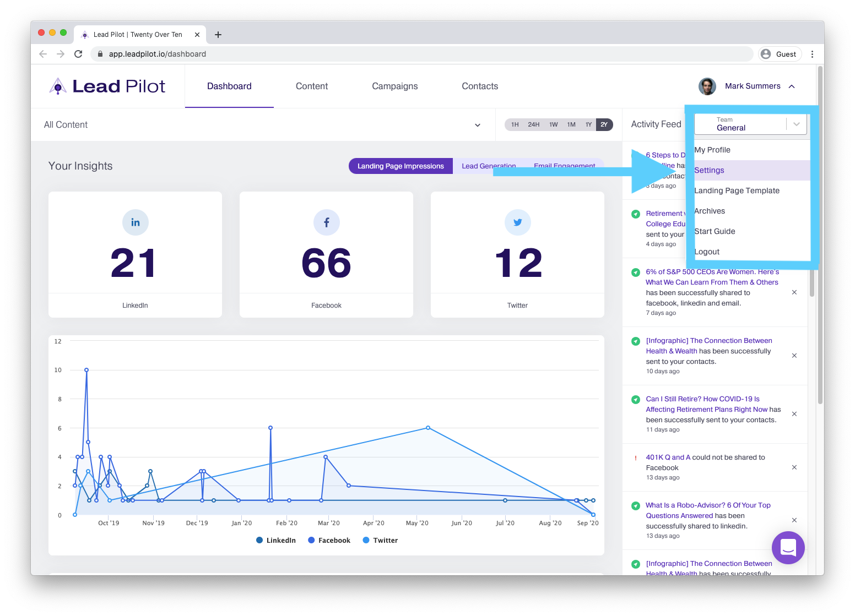
Task: Open What Is a Robo-Advisor link
Action: point(708,510)
